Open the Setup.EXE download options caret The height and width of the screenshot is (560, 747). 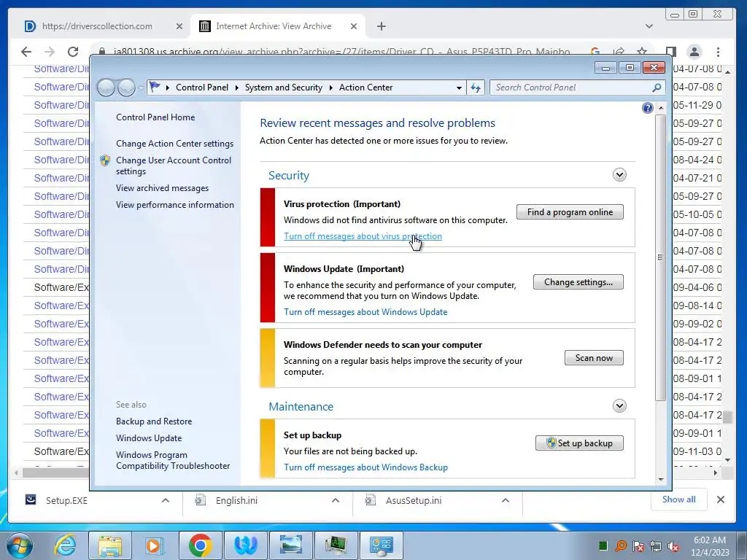click(166, 500)
